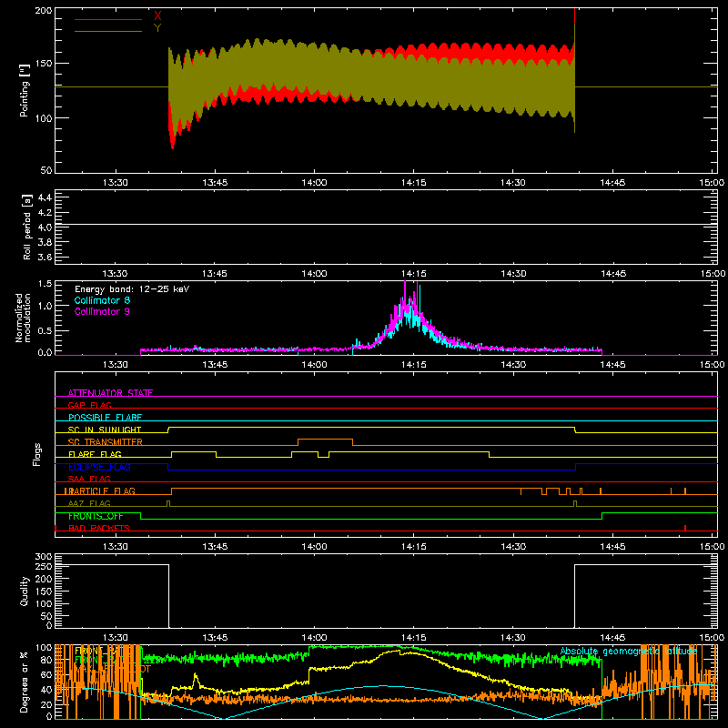Click the 300 tick on Quality axis
This screenshot has height=728, width=728.
(x=44, y=557)
